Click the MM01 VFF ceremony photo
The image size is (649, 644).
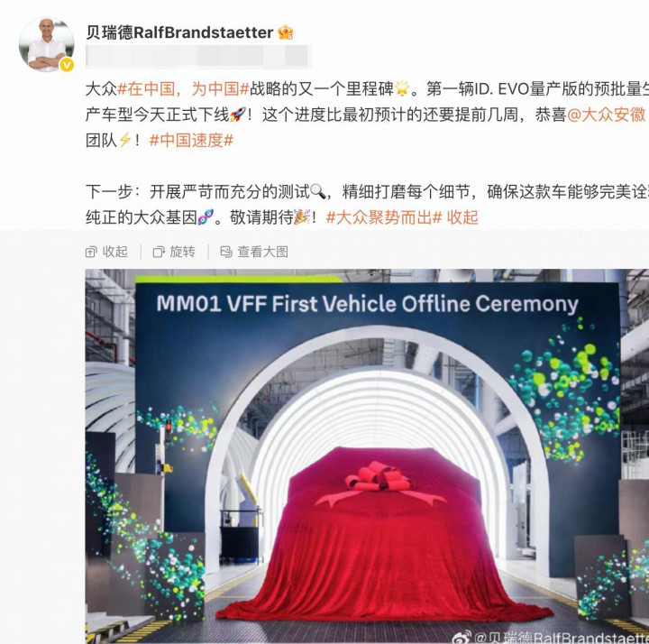367,456
